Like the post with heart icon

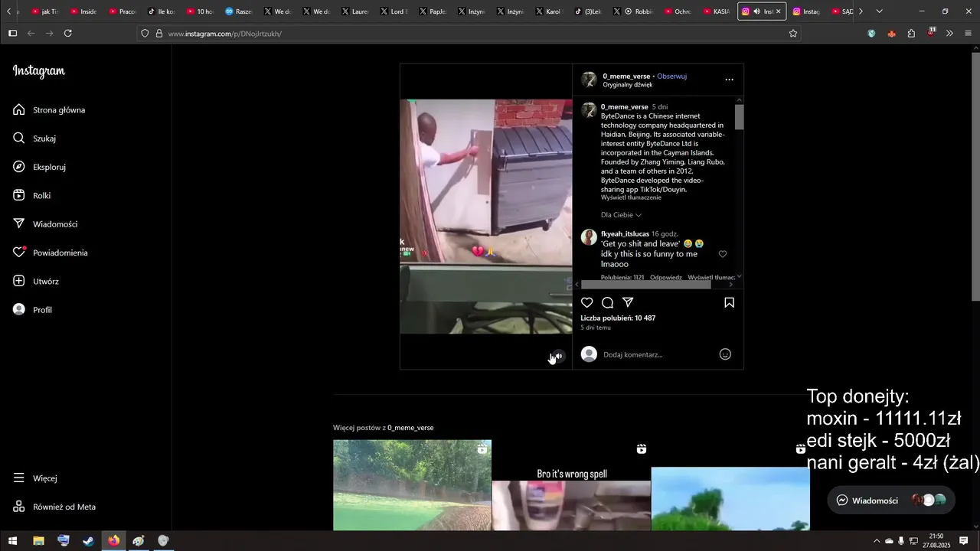587,302
